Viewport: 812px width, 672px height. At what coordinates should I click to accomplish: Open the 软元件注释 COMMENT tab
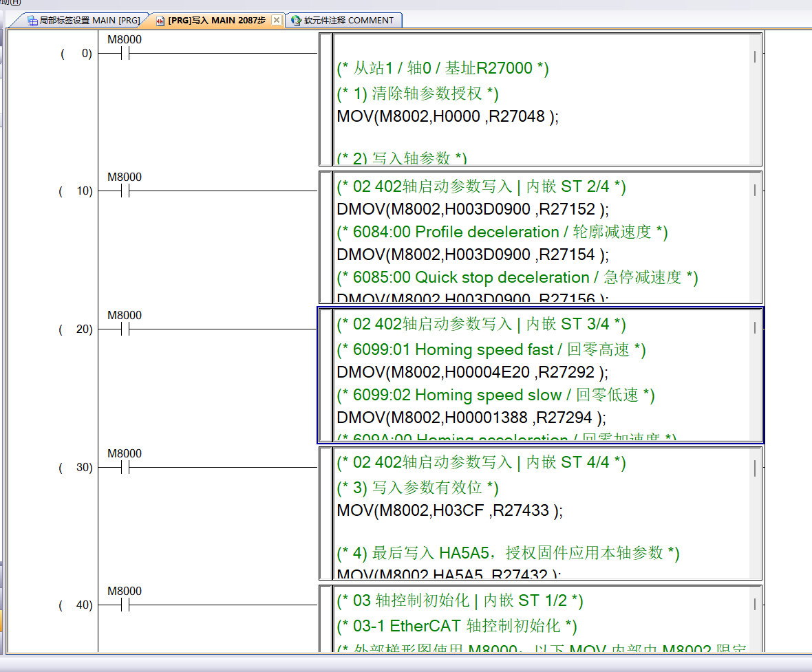[348, 20]
